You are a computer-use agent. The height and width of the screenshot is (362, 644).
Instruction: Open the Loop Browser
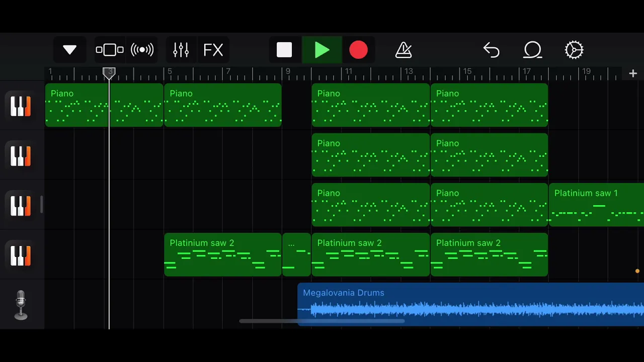532,50
